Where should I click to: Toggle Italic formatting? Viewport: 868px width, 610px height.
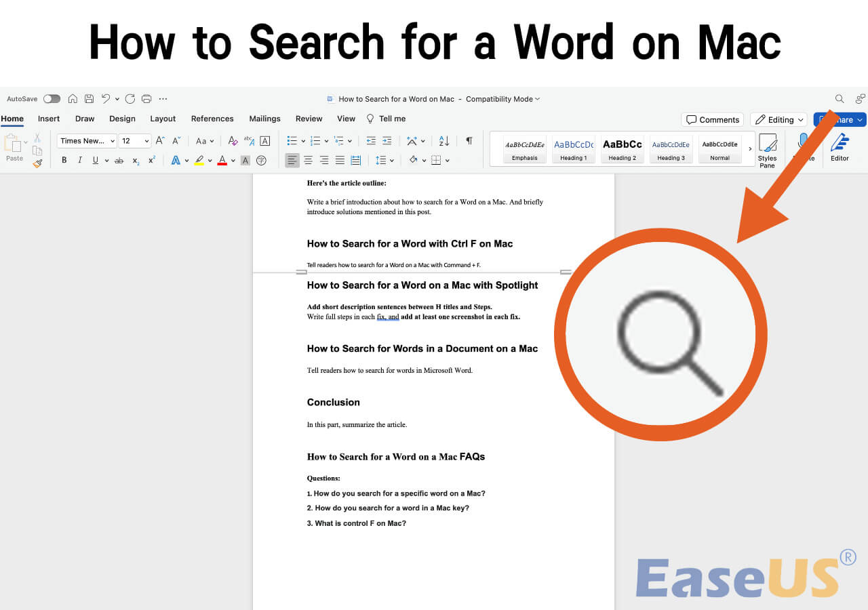click(x=80, y=161)
